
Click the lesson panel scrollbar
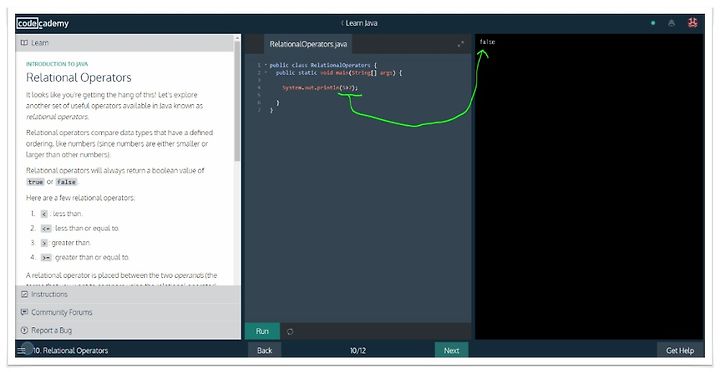tap(237, 101)
